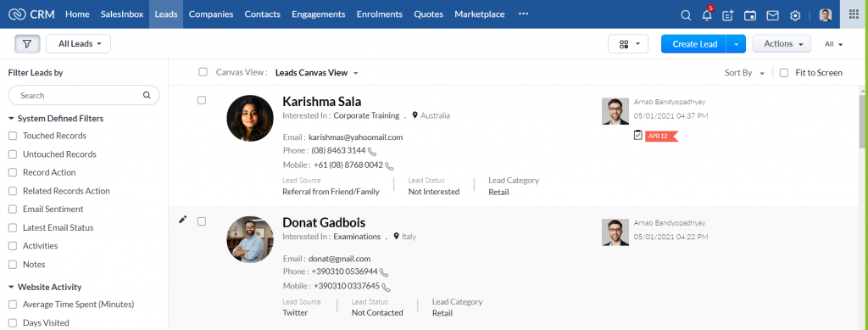
Task: Check the Untouched Records filter
Action: click(13, 154)
